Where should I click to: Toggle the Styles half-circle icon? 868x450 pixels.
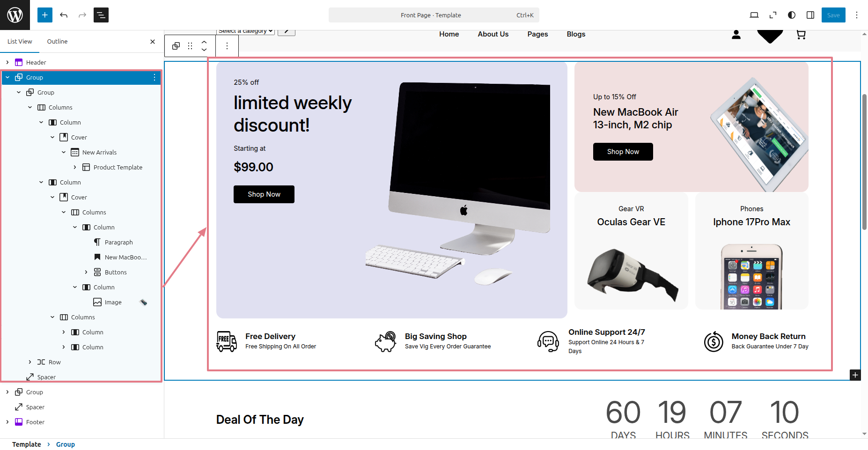pos(792,15)
